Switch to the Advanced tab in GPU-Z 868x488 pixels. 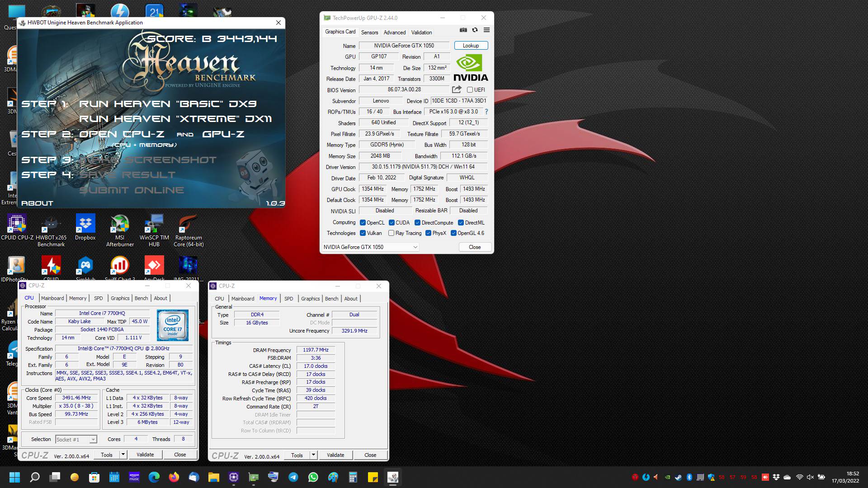click(x=395, y=33)
